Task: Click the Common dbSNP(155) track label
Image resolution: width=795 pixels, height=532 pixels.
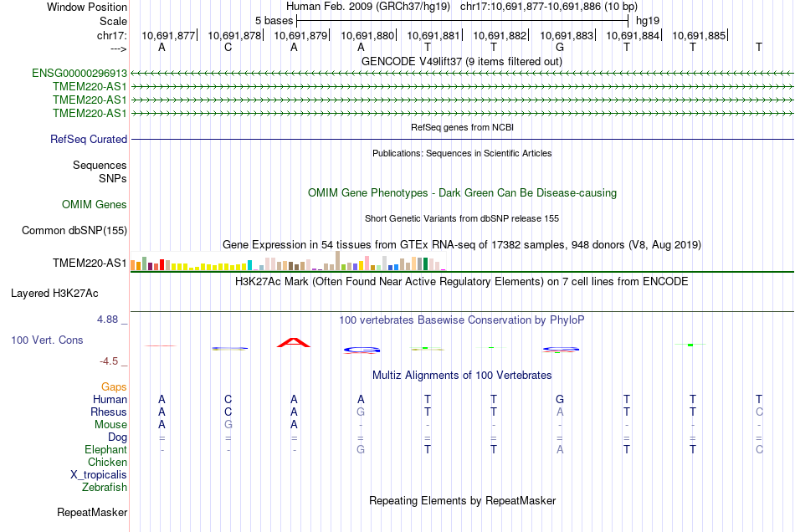Action: (x=74, y=231)
